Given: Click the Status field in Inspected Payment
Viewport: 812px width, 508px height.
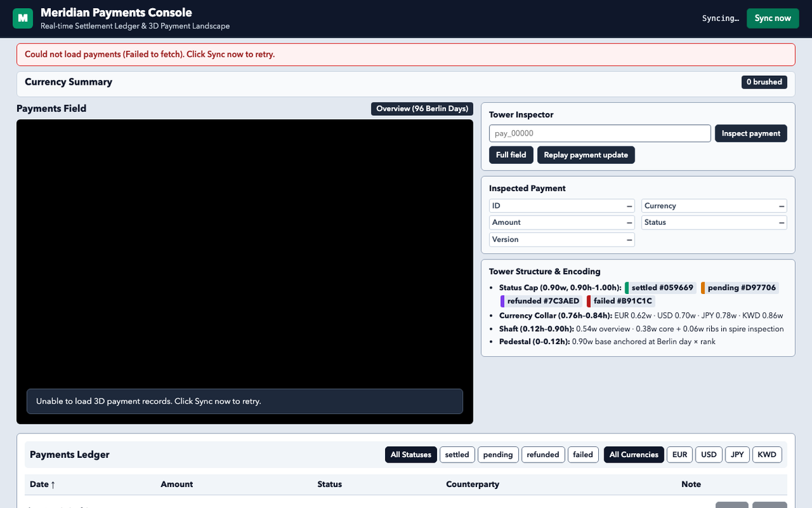Looking at the screenshot, I should [714, 223].
